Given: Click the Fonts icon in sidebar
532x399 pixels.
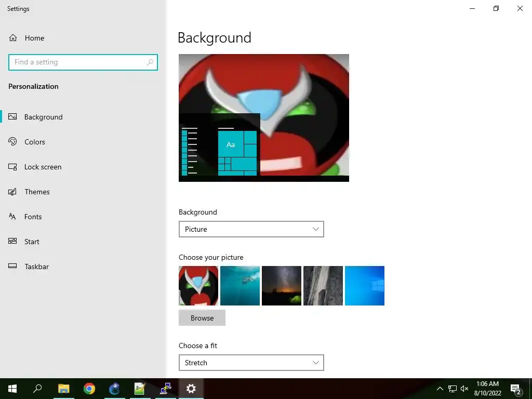Looking at the screenshot, I should 12,217.
